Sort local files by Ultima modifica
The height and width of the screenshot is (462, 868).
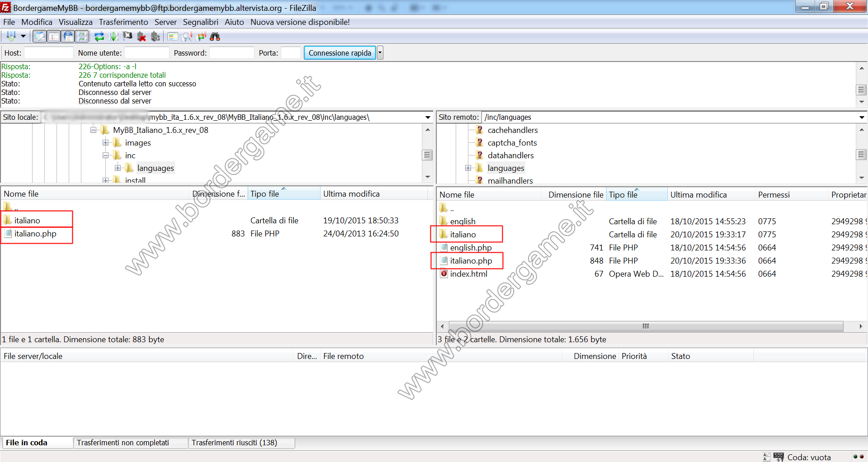pos(373,194)
